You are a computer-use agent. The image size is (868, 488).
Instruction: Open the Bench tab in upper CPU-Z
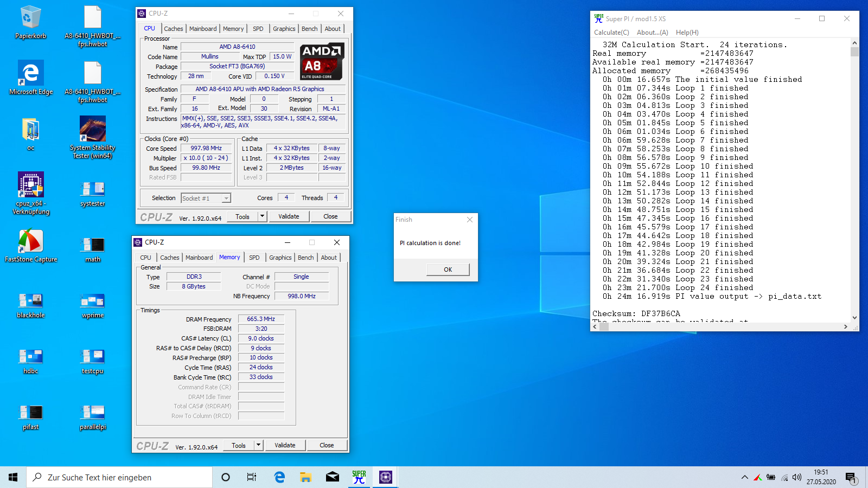click(x=310, y=29)
